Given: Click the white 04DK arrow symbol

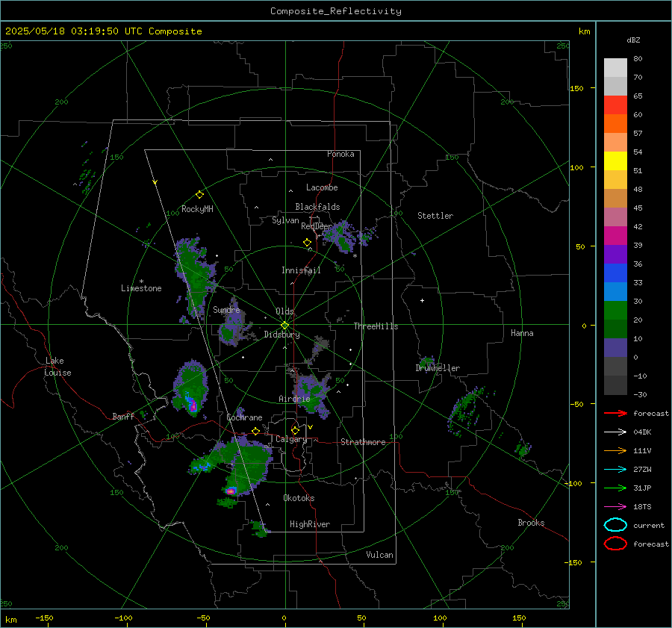Looking at the screenshot, I should 615,432.
